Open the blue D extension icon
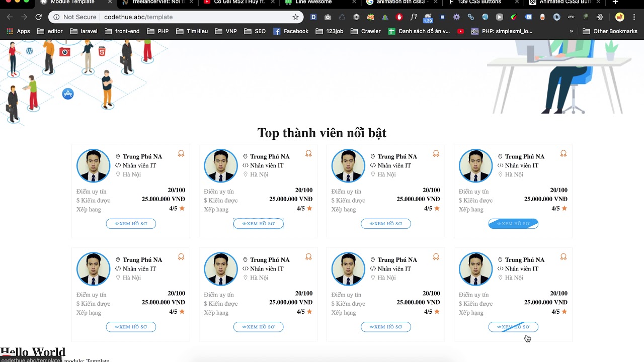Screen dimensions: 644x362 pos(313,17)
